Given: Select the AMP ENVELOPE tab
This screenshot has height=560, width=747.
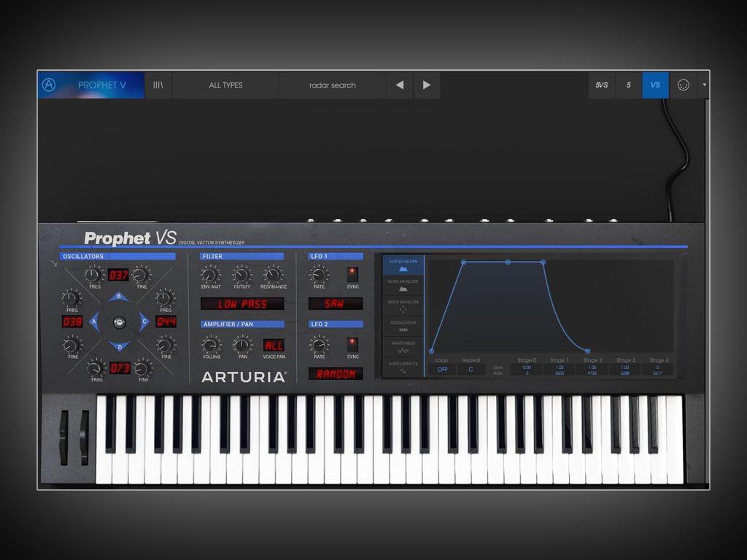Looking at the screenshot, I should [x=403, y=265].
